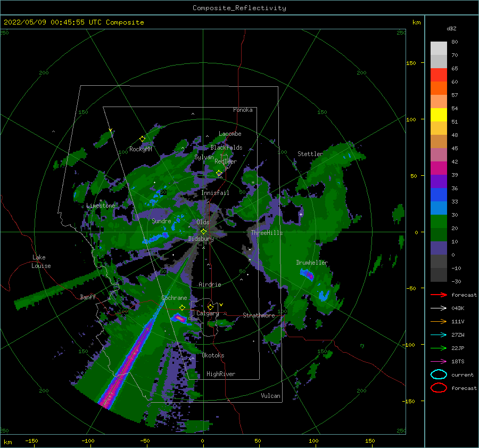Click the yellow diamond marker near RockyMH
Viewport: 479px width, 448px height.
coord(142,139)
